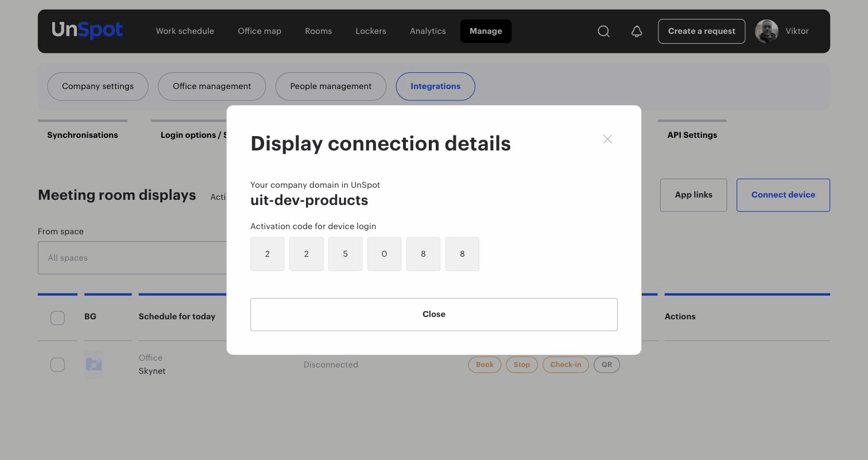Open Synchronisations sub-tab
The width and height of the screenshot is (868, 460).
[83, 135]
